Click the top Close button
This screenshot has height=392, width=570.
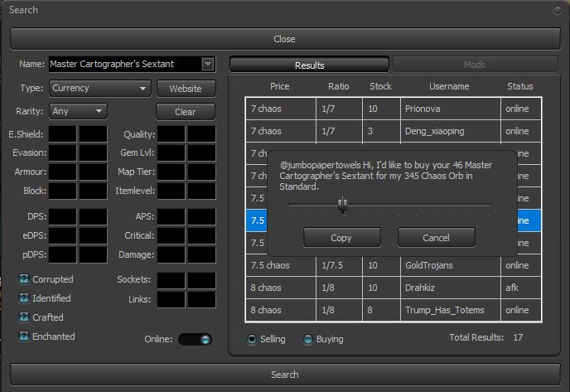285,39
